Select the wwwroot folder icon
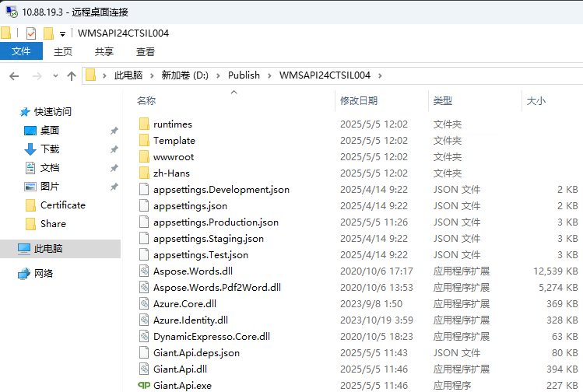Image resolution: width=583 pixels, height=392 pixels. point(144,157)
